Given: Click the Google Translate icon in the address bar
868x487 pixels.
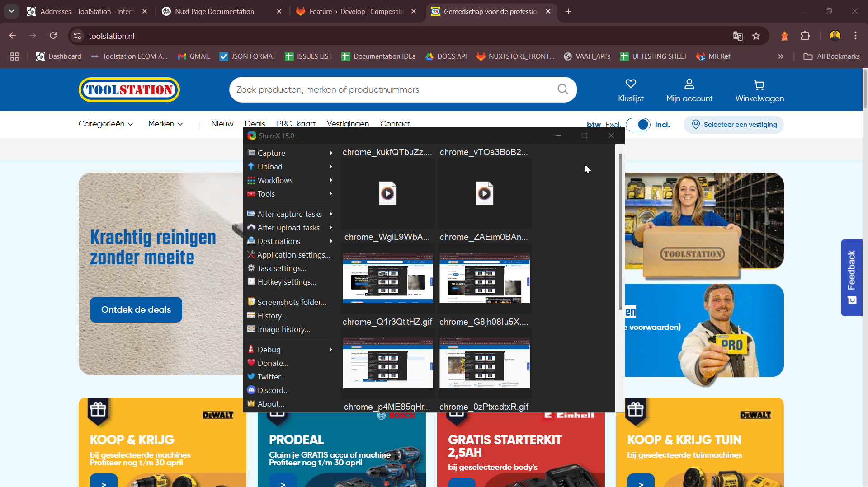Looking at the screenshot, I should pos(738,36).
